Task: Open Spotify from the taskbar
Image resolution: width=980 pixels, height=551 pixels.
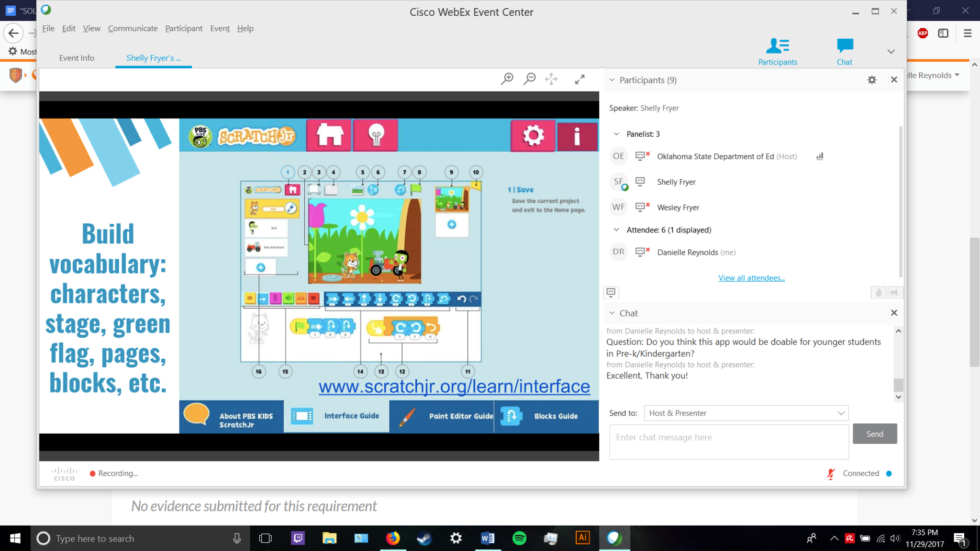Action: [x=519, y=538]
